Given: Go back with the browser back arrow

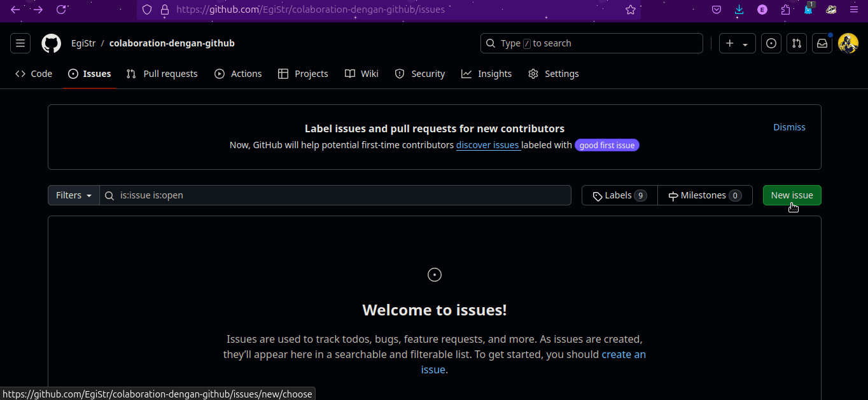Looking at the screenshot, I should pyautogui.click(x=15, y=10).
